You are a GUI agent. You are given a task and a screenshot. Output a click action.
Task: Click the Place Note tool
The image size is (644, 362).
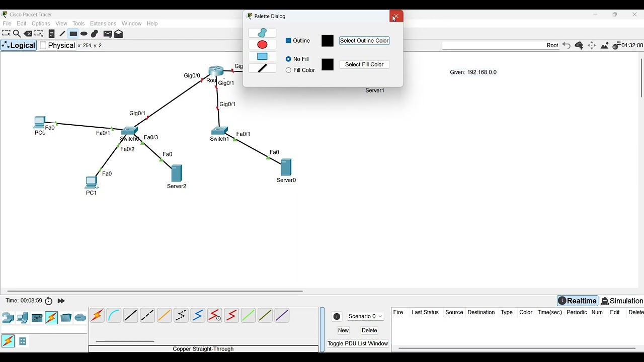point(51,34)
